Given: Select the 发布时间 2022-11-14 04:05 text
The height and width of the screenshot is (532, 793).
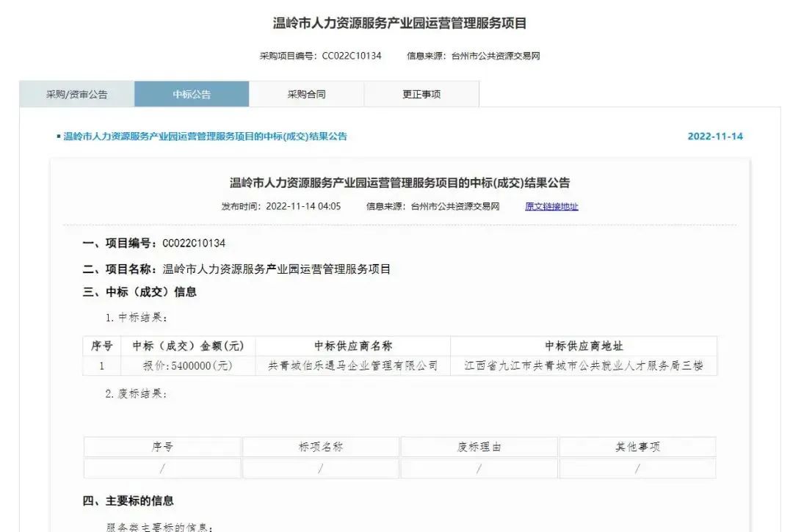Looking at the screenshot, I should click(x=281, y=206).
